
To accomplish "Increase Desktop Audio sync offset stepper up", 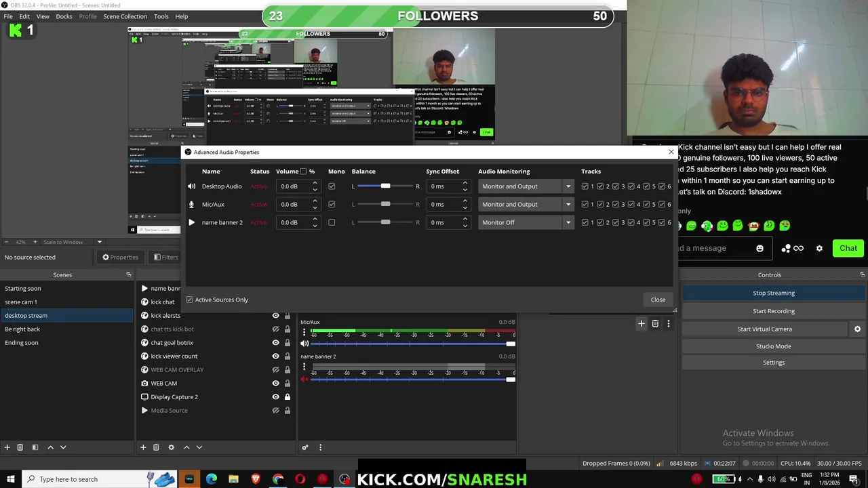I will point(465,183).
